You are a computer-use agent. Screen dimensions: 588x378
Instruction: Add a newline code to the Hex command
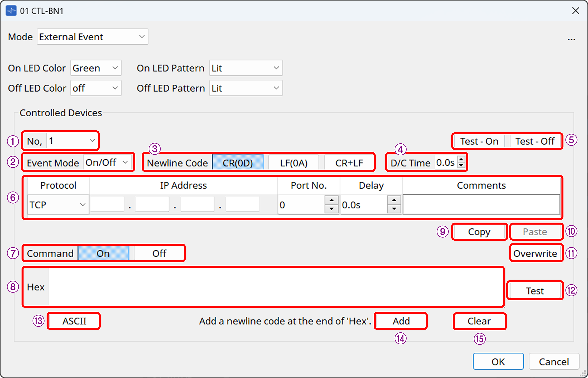pyautogui.click(x=400, y=321)
